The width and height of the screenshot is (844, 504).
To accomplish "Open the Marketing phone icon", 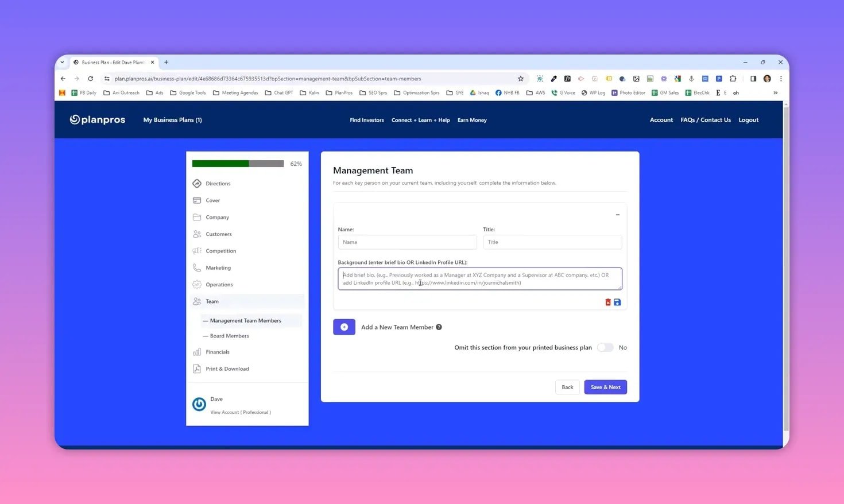I will coord(197,267).
